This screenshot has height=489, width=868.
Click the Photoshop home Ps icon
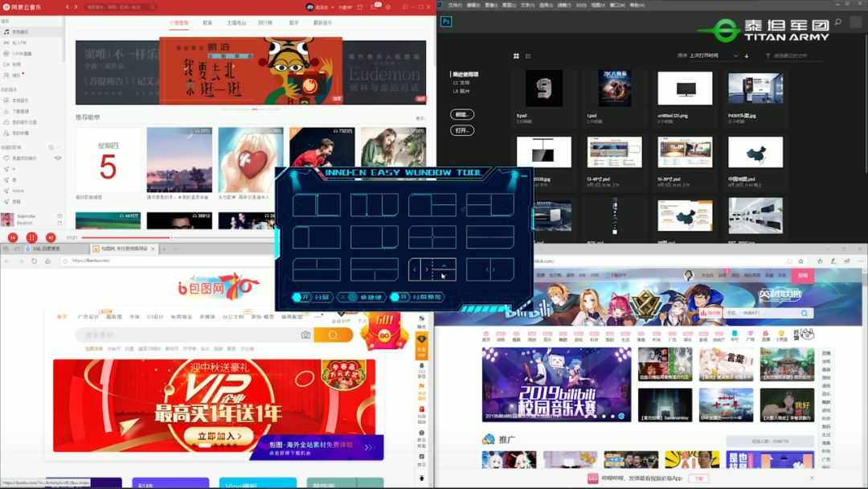pos(446,21)
